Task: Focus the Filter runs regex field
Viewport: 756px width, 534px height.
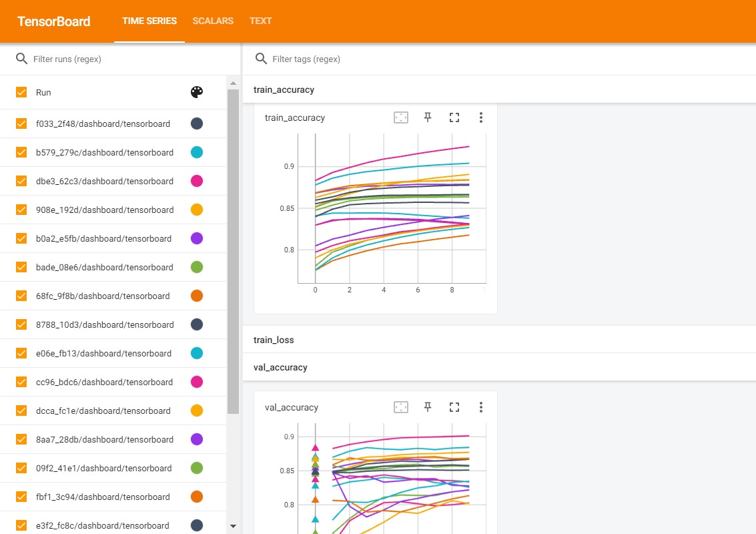Action: pos(130,59)
